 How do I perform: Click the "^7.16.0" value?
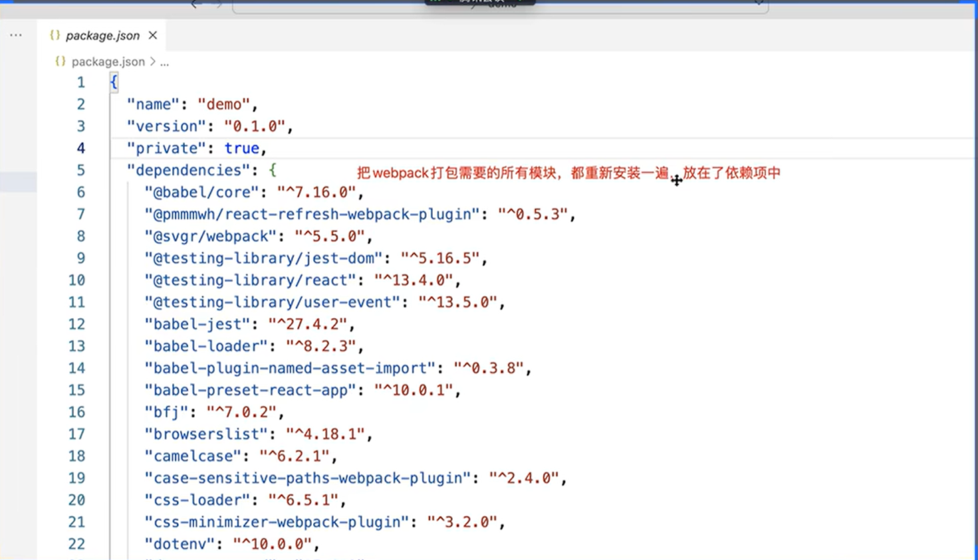316,192
